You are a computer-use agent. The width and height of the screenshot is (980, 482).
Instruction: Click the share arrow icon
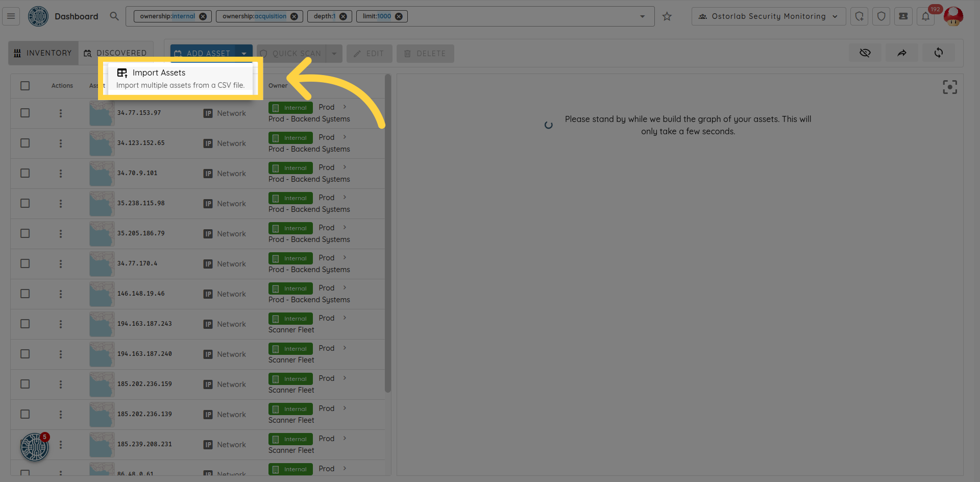click(x=902, y=53)
